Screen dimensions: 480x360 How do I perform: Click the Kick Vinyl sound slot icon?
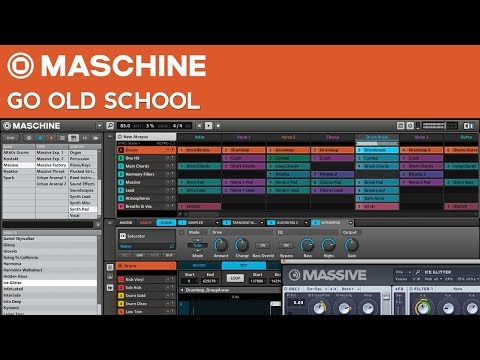pos(121,279)
